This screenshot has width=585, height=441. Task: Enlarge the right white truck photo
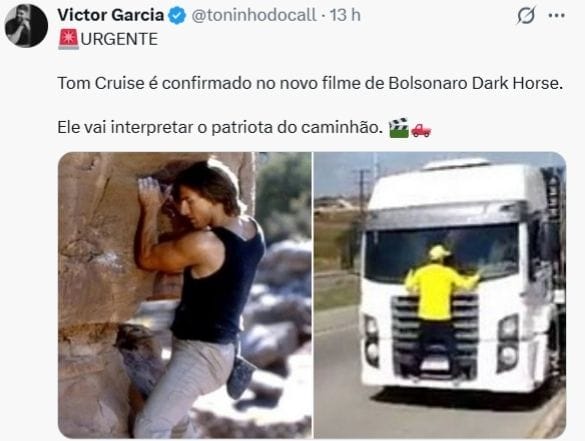point(440,295)
